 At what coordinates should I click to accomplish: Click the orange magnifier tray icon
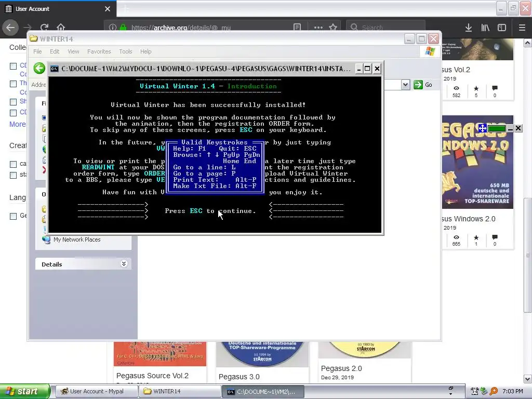point(494,391)
